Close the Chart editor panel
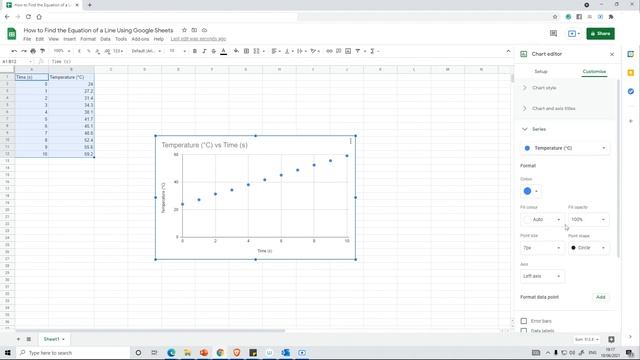 612,54
